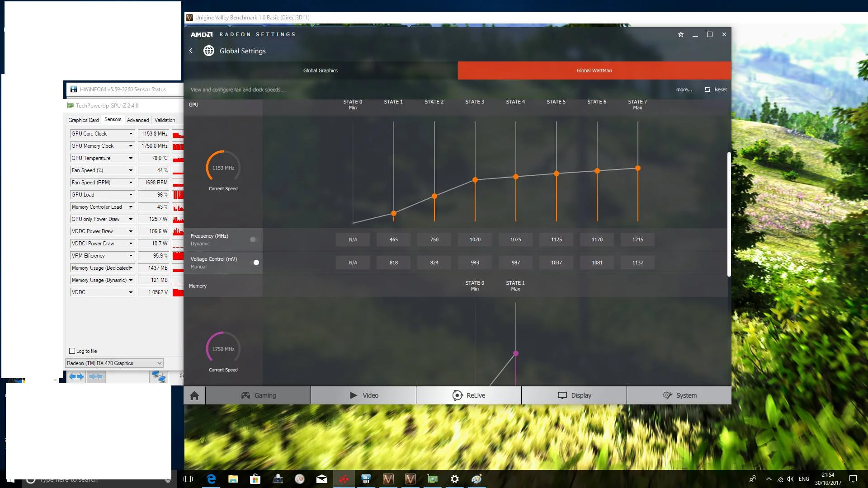Open Microsoft Store from the taskbar
Viewport: 868px width, 488px height.
255,479
